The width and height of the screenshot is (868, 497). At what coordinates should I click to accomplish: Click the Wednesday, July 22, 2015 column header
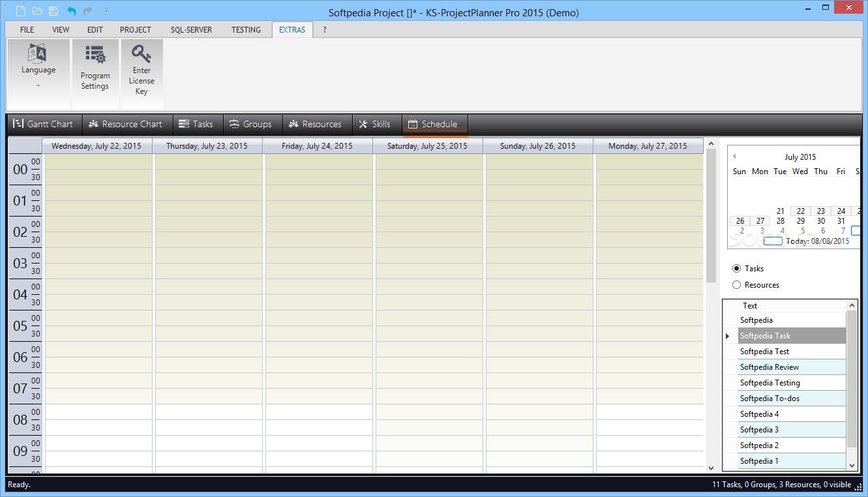[x=97, y=146]
